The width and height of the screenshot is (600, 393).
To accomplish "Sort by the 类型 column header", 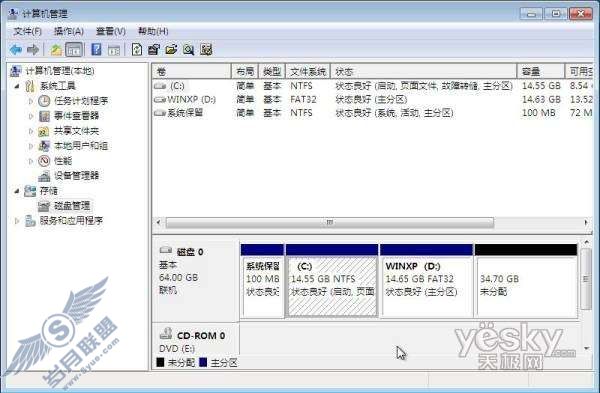I will pos(272,72).
